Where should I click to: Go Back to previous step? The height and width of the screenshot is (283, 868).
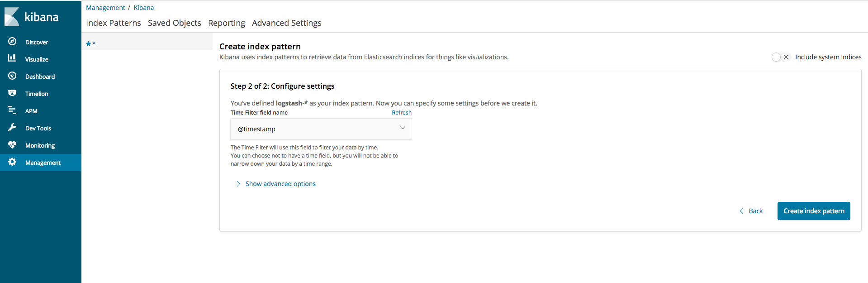(x=751, y=211)
